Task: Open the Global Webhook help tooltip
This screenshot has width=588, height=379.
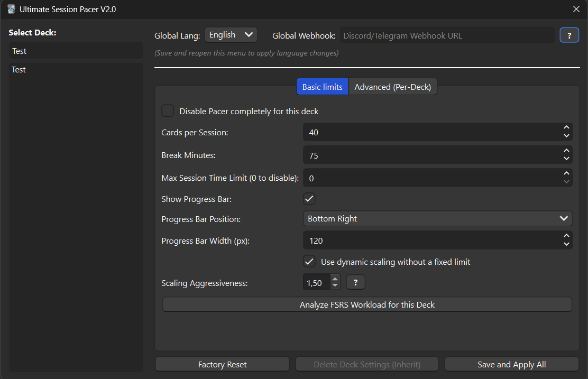Action: [569, 35]
